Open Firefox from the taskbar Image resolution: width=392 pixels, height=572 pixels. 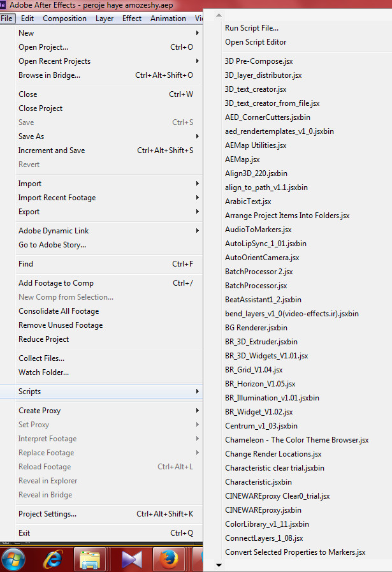click(168, 559)
